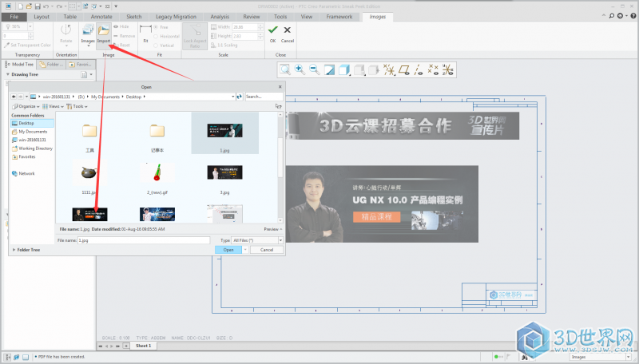
Task: Toggle the axis display filter icon
Action: [419, 70]
